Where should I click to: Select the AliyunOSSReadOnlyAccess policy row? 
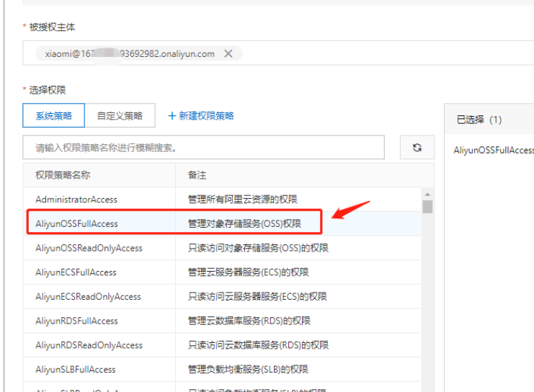[222, 248]
